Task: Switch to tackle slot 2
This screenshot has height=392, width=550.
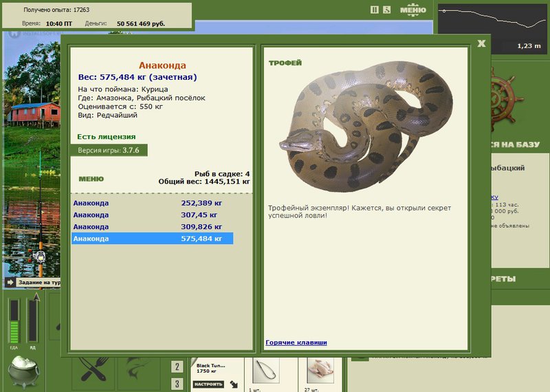Action: point(177,367)
